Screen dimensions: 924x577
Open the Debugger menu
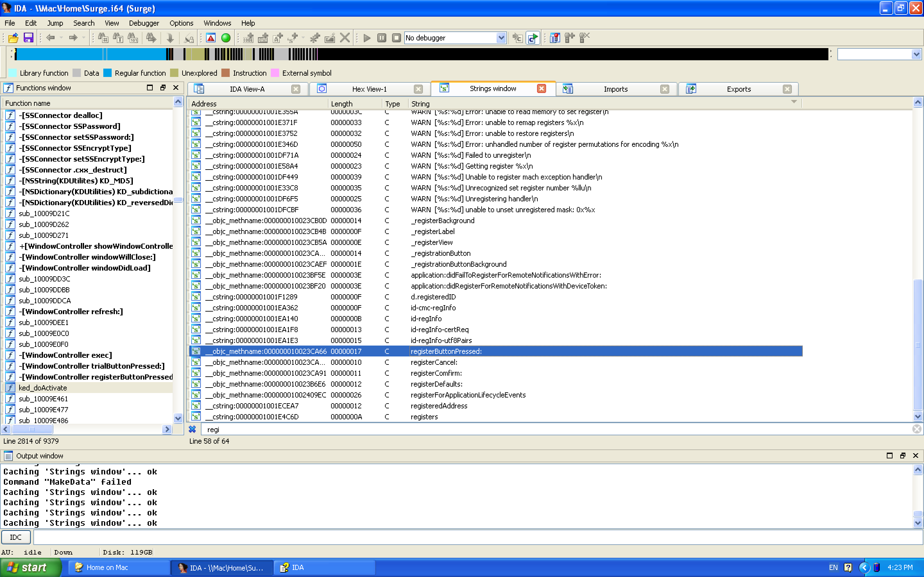[x=144, y=23]
